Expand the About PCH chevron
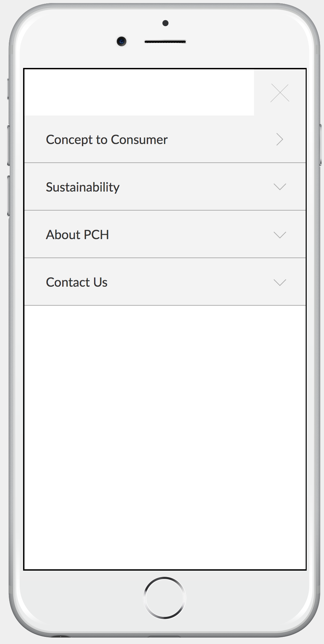324x644 pixels. click(280, 235)
